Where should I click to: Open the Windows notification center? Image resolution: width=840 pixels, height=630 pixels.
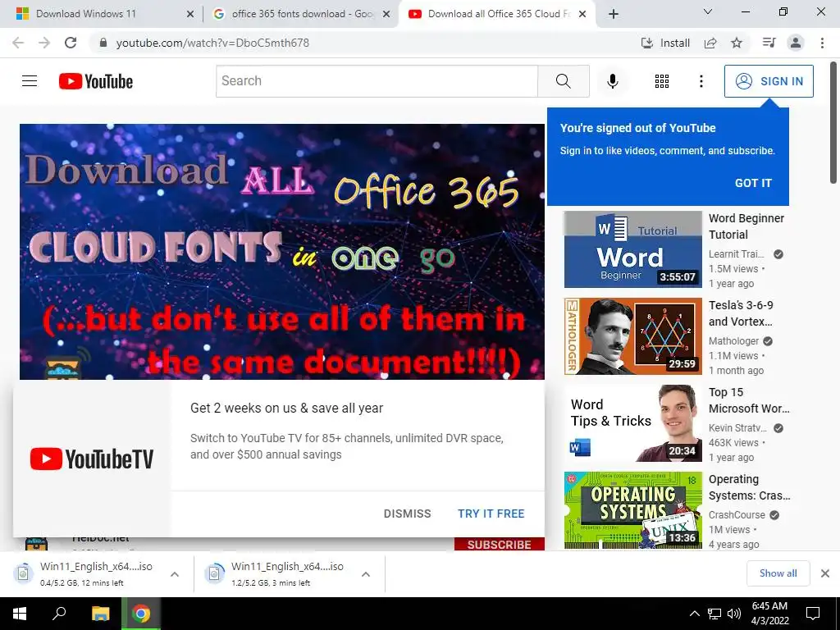813,614
